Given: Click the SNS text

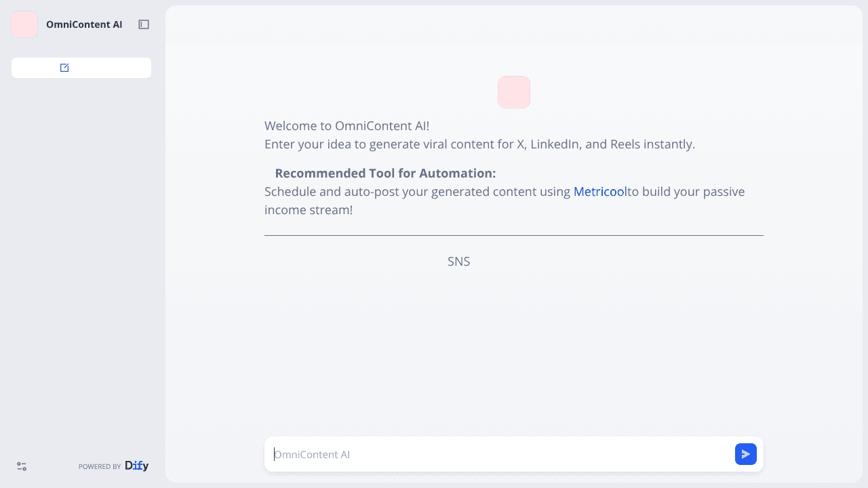Looking at the screenshot, I should (x=459, y=262).
